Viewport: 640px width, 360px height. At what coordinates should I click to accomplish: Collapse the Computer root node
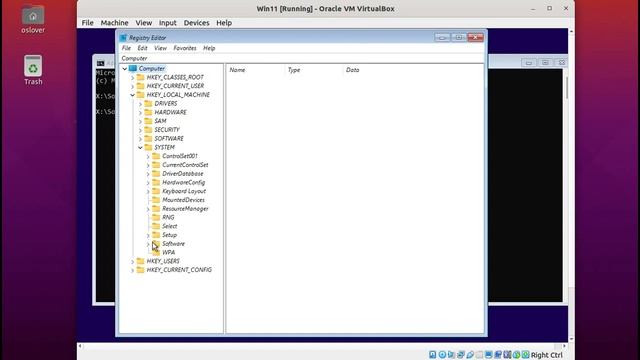coord(124,69)
